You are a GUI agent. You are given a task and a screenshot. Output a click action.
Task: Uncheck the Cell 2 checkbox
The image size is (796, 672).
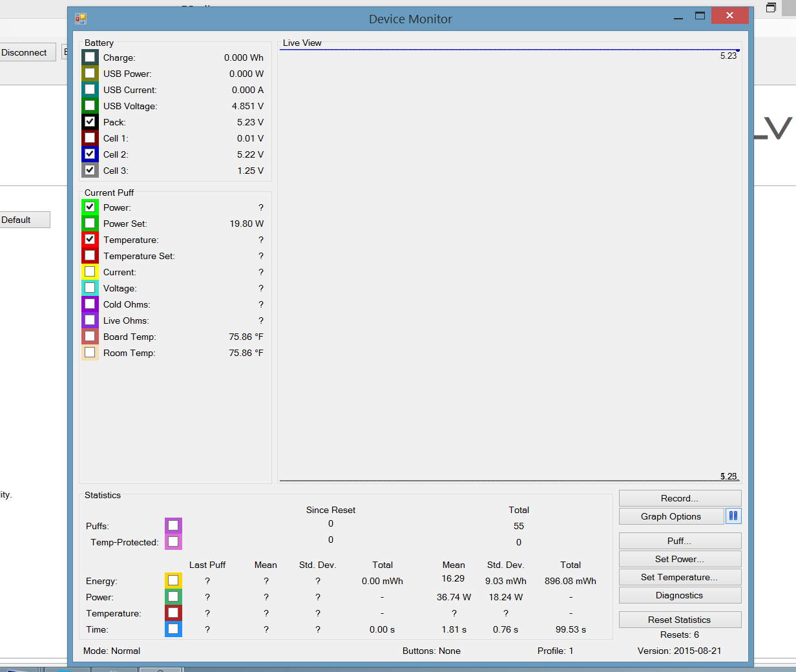tap(90, 154)
